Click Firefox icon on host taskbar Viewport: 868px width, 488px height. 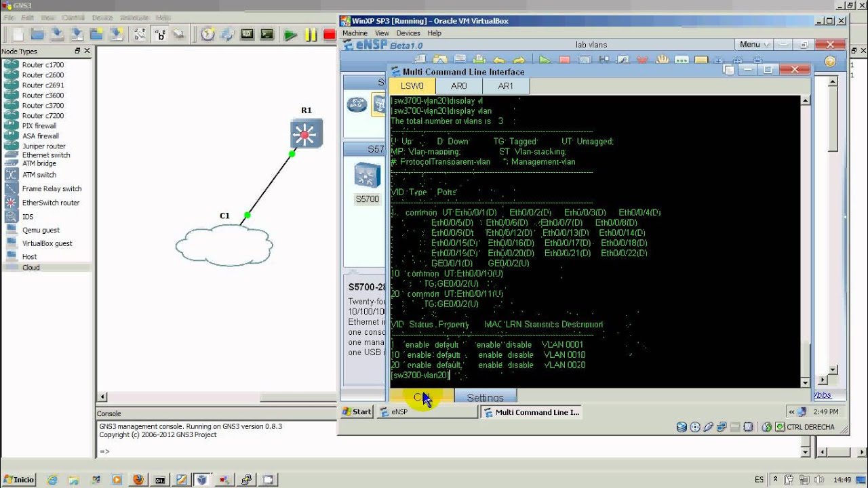click(x=138, y=479)
